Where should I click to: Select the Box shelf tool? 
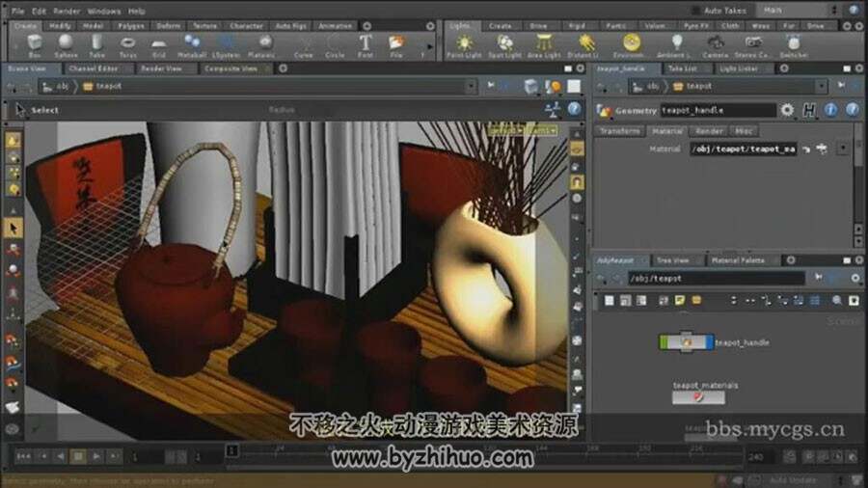pos(35,46)
